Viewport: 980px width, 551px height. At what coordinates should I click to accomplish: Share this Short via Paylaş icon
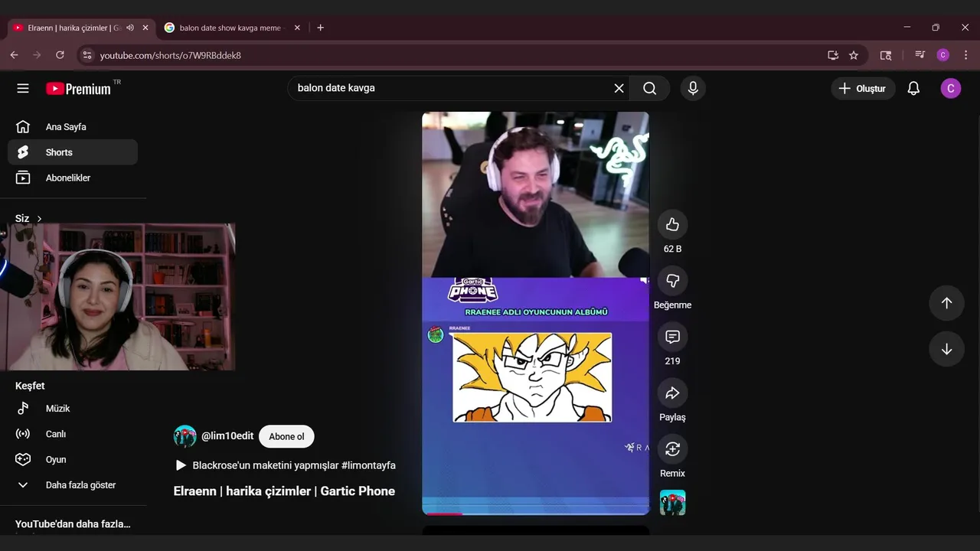[x=672, y=393]
